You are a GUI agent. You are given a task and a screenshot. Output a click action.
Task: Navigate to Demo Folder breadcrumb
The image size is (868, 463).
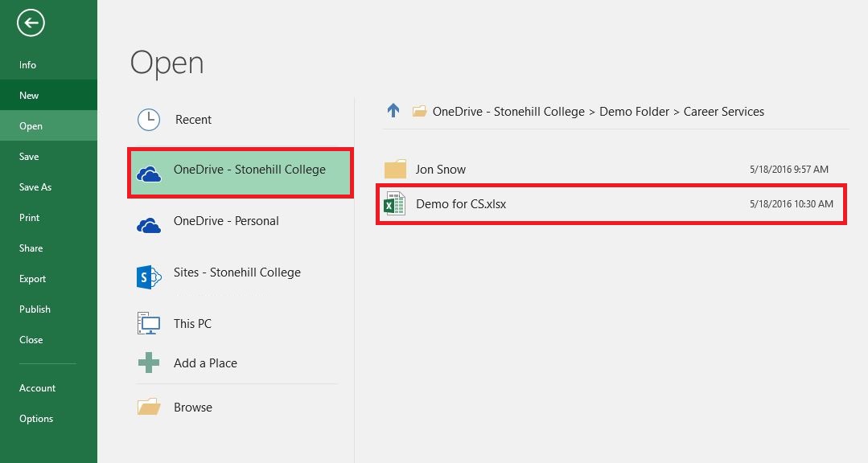click(x=635, y=111)
